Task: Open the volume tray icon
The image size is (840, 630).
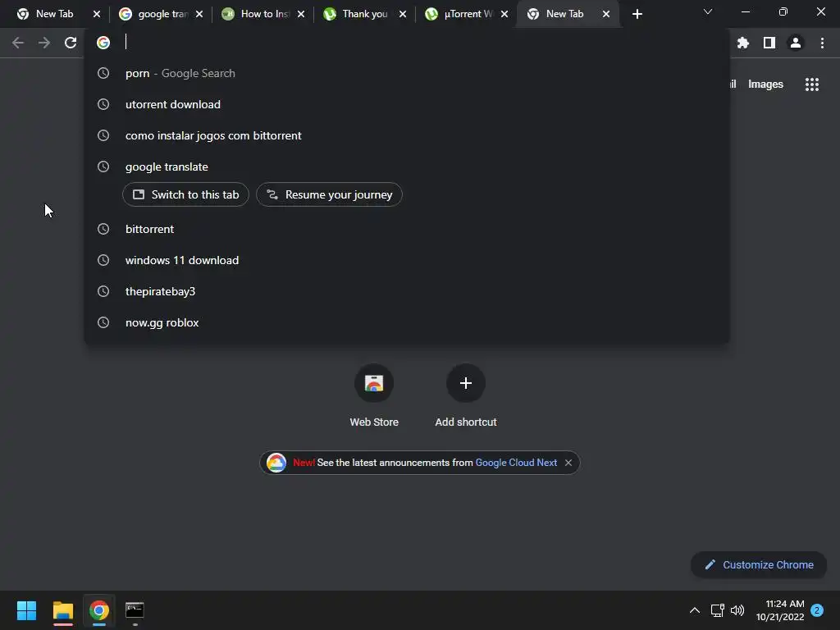Action: pos(737,610)
